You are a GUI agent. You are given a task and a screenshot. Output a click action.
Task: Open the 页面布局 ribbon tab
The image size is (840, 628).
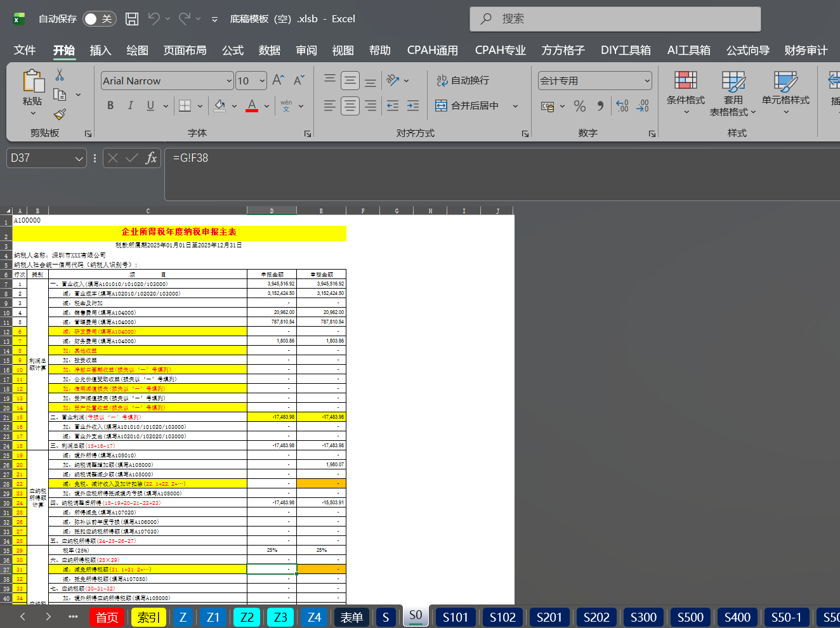tap(185, 50)
